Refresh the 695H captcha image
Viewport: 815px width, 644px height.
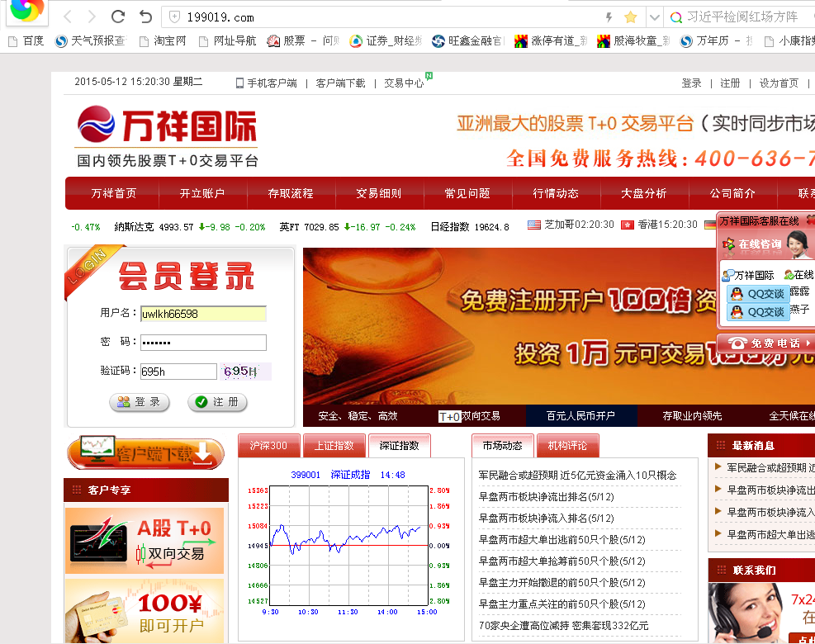[245, 371]
